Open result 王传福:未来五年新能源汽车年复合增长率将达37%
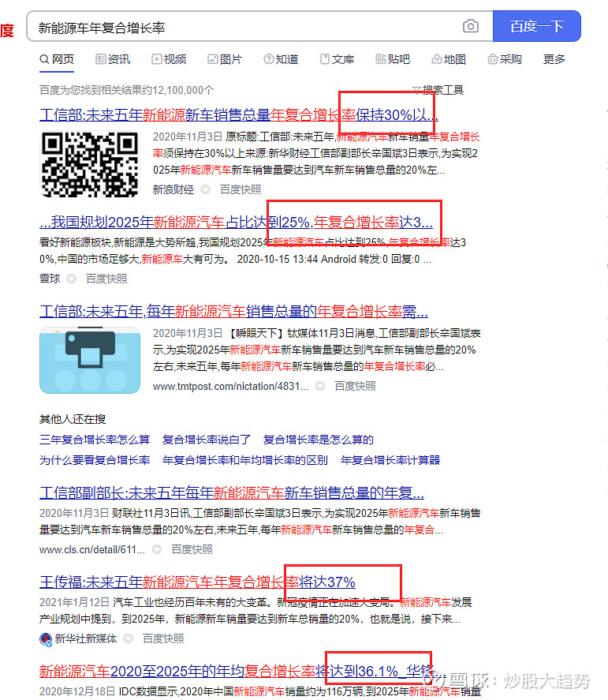This screenshot has width=608, height=700. (197, 582)
